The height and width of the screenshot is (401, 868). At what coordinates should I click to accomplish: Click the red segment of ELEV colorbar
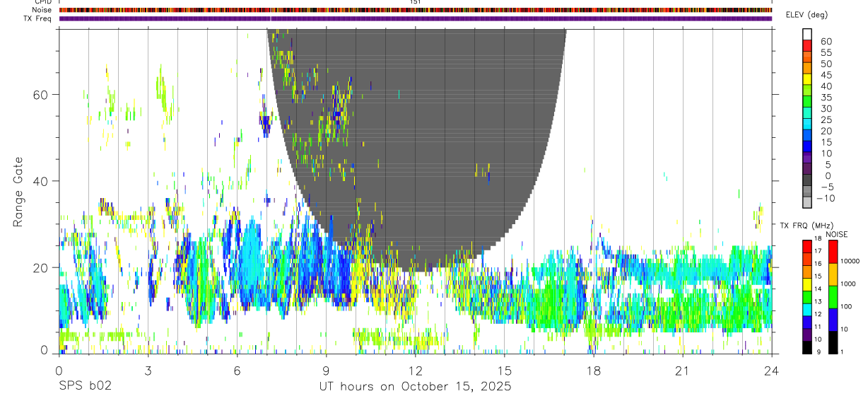807,45
